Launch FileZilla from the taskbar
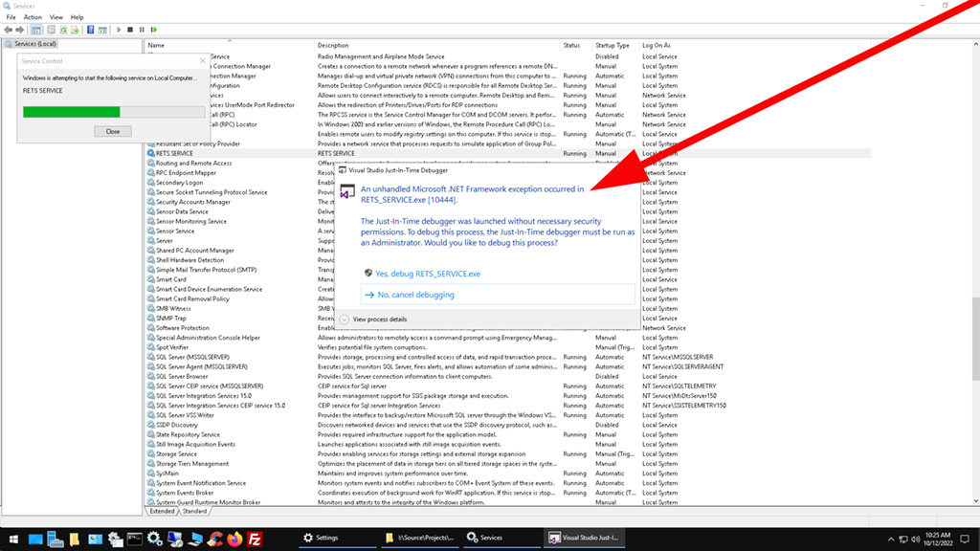 coord(256,539)
